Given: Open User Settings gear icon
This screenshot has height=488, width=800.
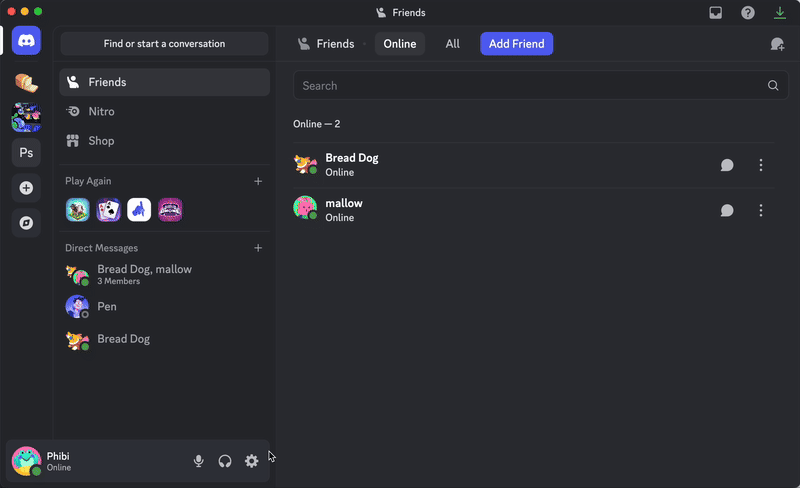Looking at the screenshot, I should pos(252,461).
